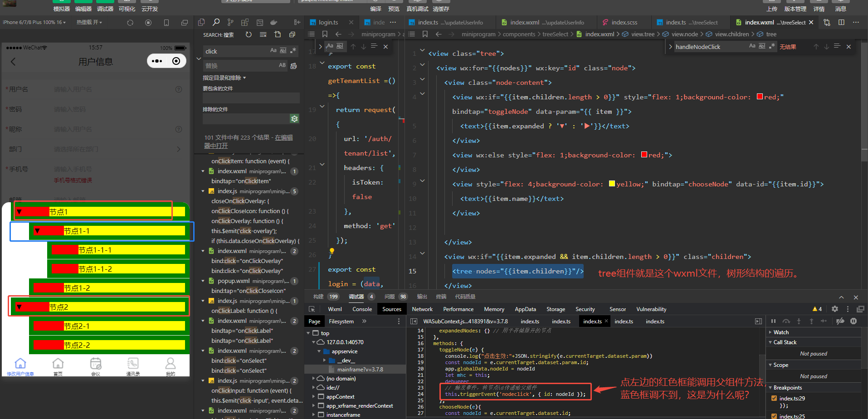Image resolution: width=868 pixels, height=419 pixels.
Task: Pause script execution in the debugger
Action: (774, 321)
